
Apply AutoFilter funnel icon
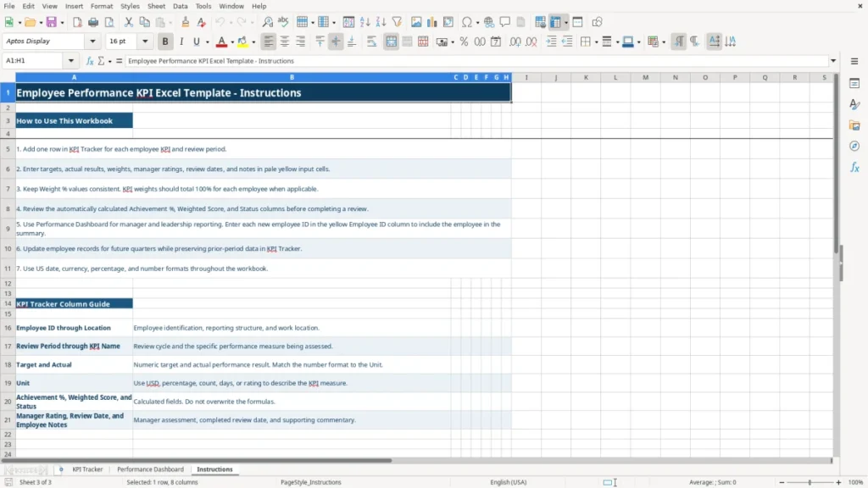click(x=397, y=22)
